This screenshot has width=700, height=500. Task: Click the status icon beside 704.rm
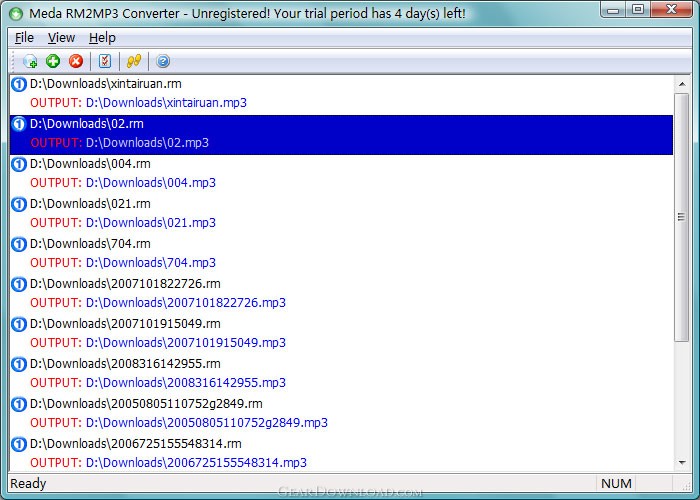(19, 244)
